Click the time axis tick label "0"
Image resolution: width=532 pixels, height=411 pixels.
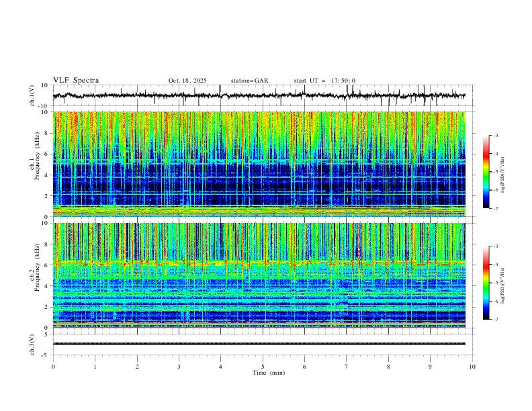[53, 367]
